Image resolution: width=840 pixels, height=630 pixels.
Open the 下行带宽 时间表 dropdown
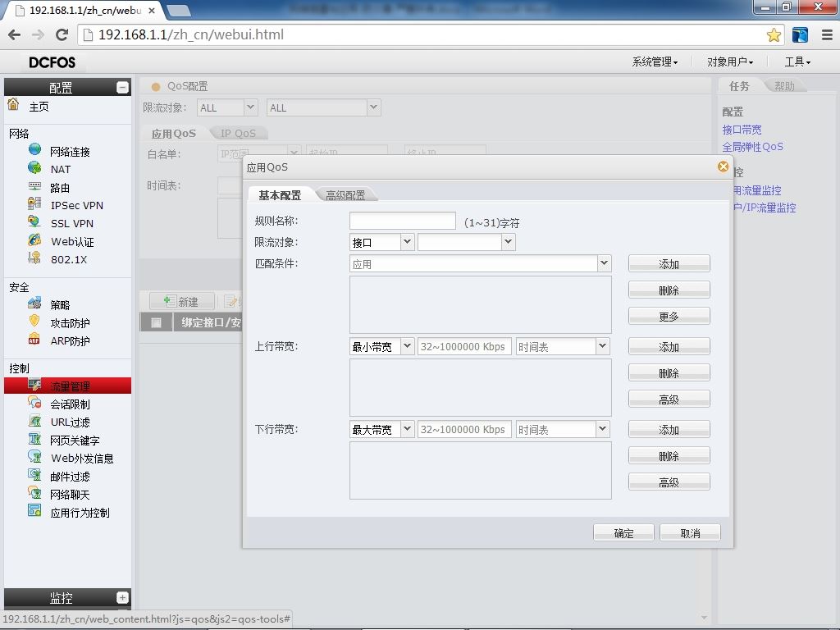click(x=603, y=429)
